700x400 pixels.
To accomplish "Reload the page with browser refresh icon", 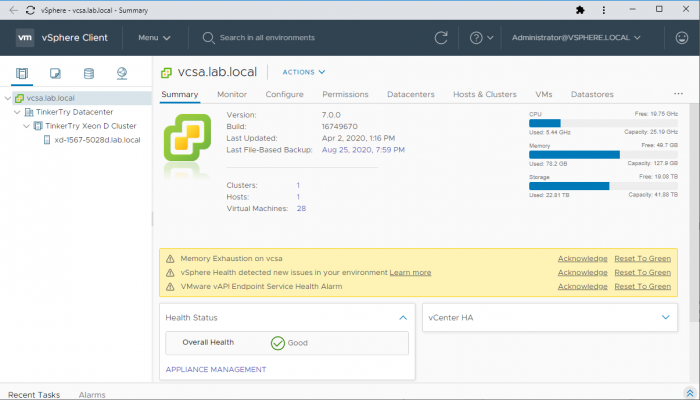I will [30, 10].
